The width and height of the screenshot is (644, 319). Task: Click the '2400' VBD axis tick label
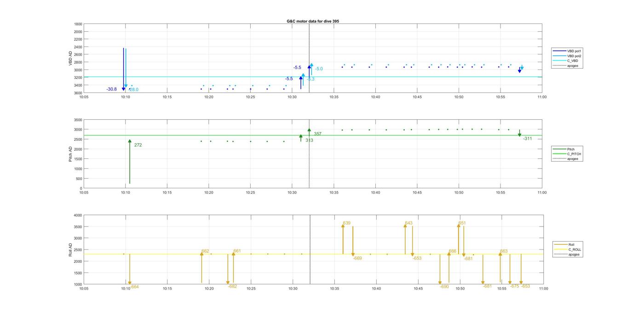[x=78, y=47]
